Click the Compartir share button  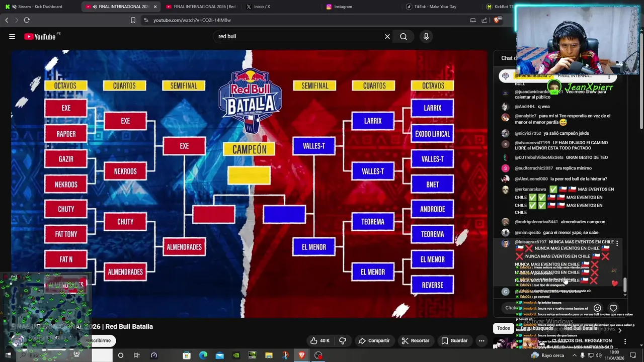click(x=374, y=340)
